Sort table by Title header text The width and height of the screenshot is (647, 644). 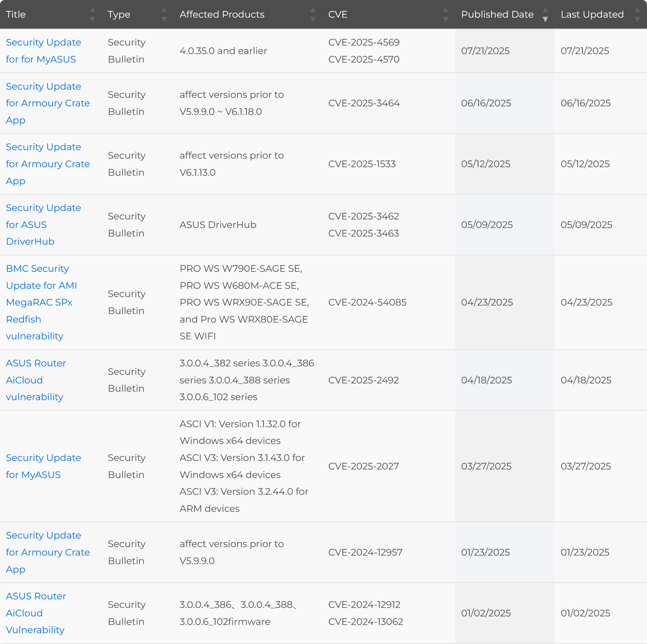[16, 14]
